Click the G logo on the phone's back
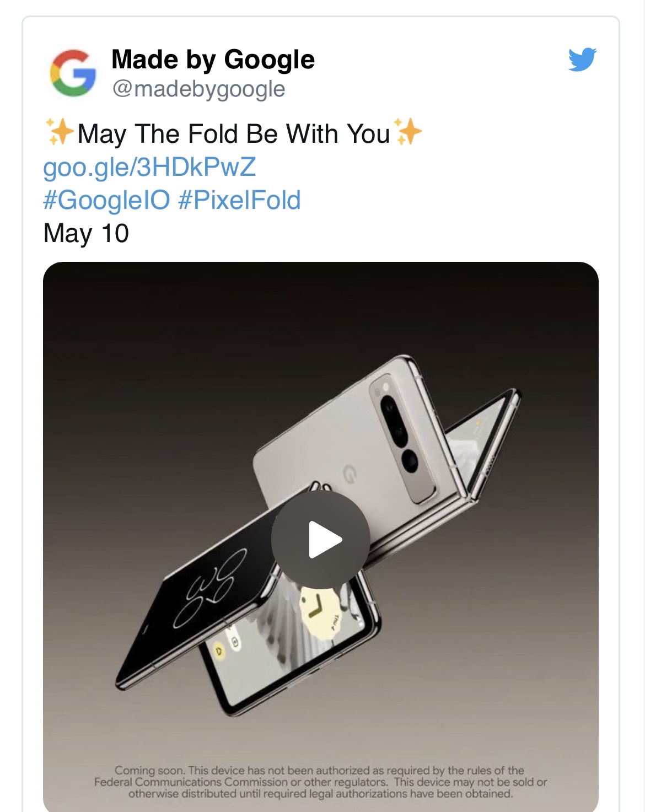645x812 pixels. click(350, 474)
